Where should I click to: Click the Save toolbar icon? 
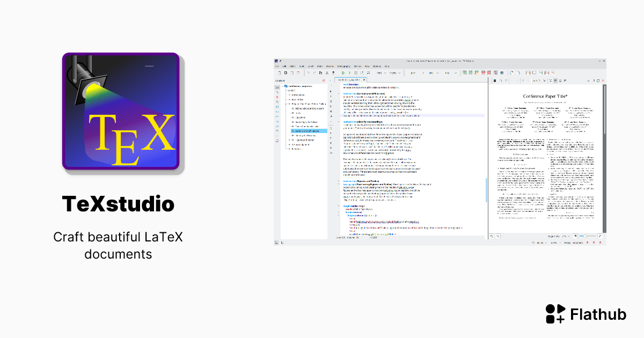coord(292,73)
